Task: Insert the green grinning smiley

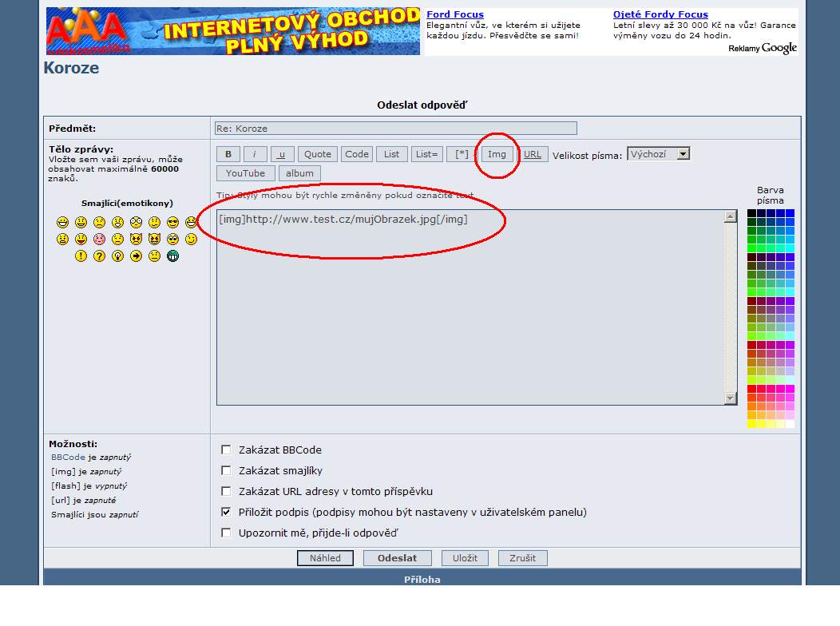Action: click(x=172, y=256)
